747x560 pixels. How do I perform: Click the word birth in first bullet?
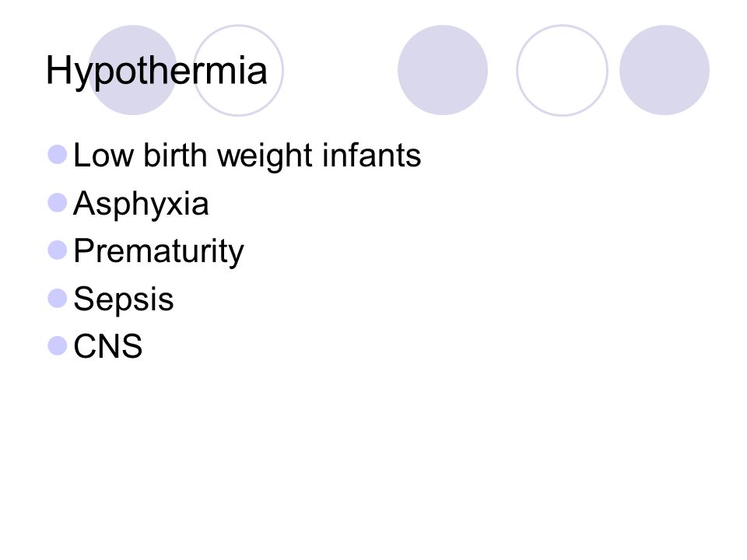point(175,156)
